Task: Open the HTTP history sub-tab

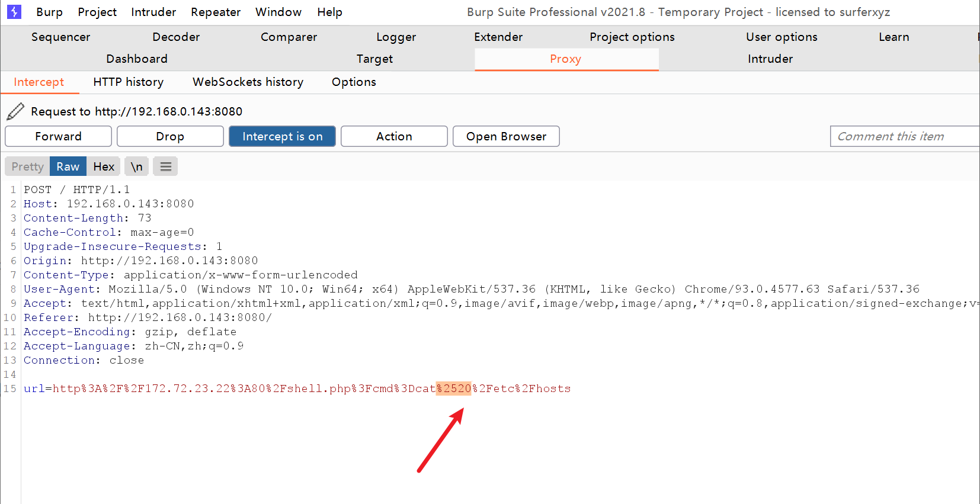Action: [128, 82]
